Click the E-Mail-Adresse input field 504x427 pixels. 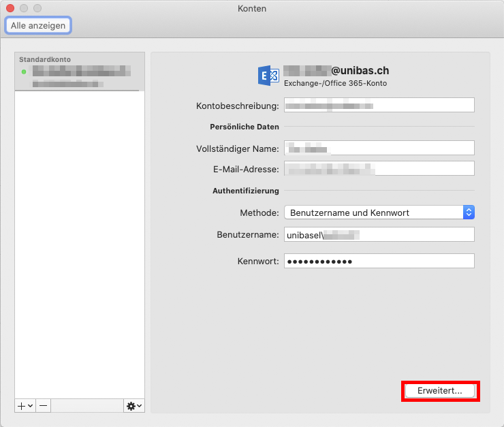click(379, 169)
